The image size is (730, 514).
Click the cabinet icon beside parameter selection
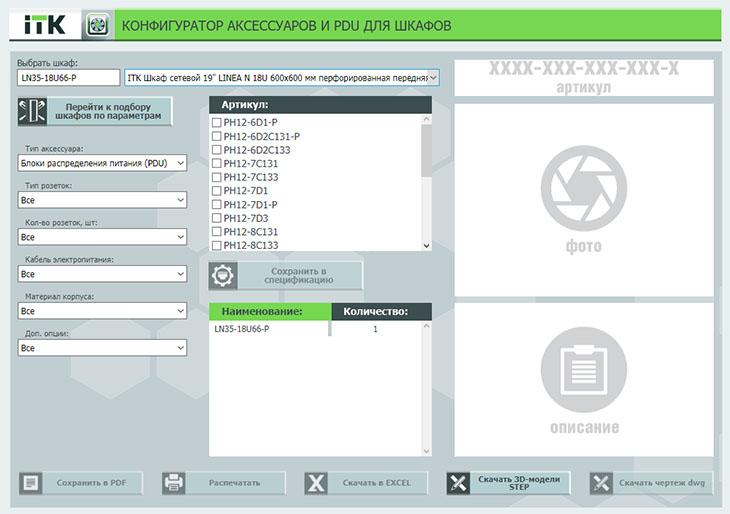tap(32, 111)
